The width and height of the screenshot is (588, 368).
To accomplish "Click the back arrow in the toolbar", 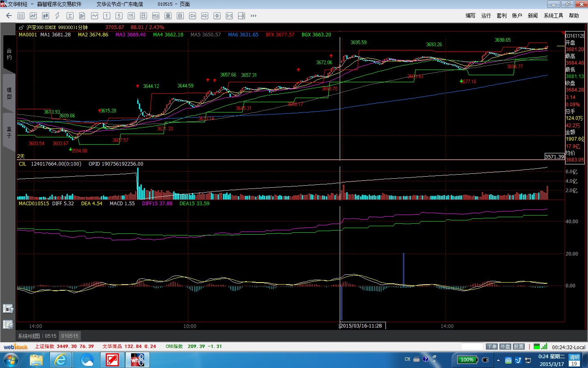I will [9, 16].
